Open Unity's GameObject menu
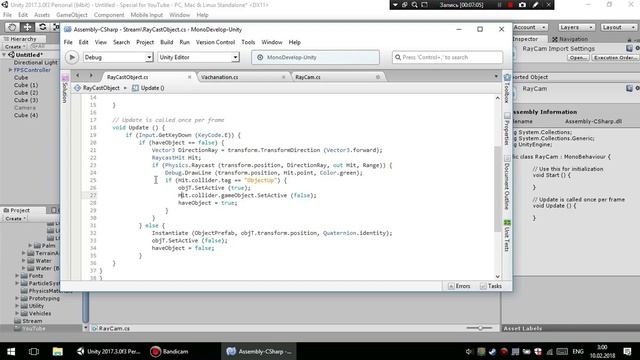The image size is (640, 360). point(72,15)
